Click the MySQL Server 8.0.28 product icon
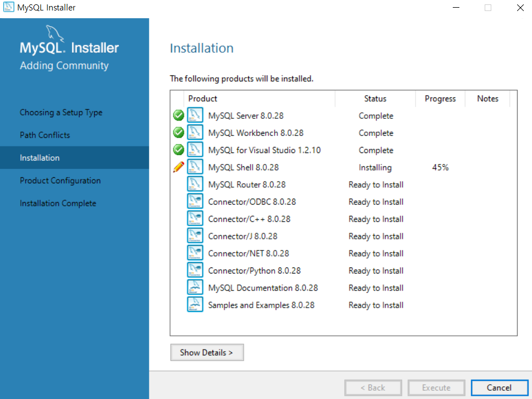 point(195,116)
